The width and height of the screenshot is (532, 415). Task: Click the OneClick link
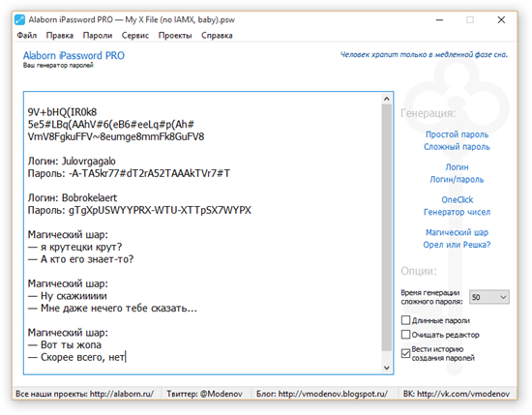[x=457, y=199]
